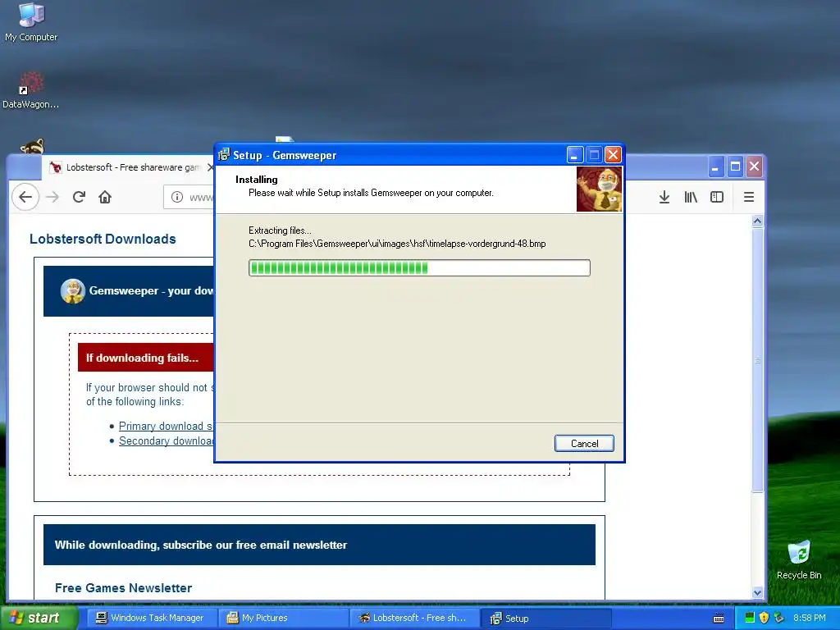This screenshot has width=840, height=630.
Task: Click the browser scrollbar up arrow
Action: [x=757, y=221]
